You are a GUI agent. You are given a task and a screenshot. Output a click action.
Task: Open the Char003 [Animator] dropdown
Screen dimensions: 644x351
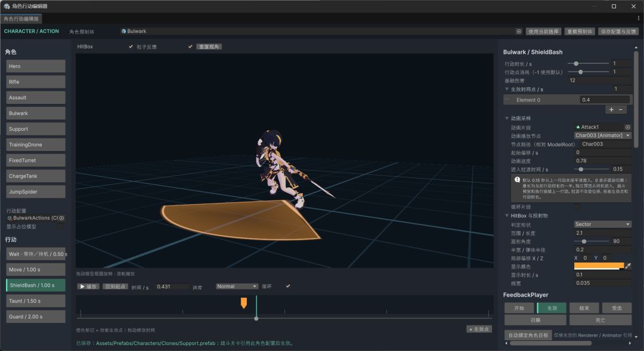[602, 136]
